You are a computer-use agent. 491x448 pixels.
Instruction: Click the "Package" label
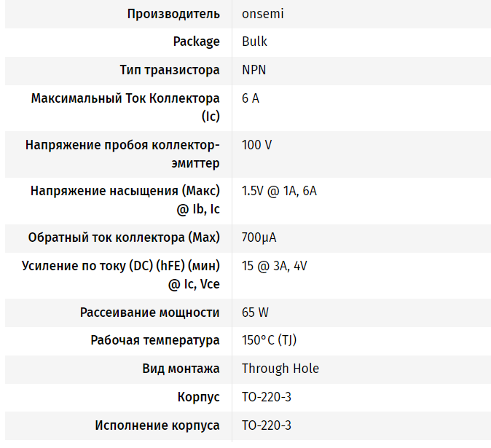196,42
